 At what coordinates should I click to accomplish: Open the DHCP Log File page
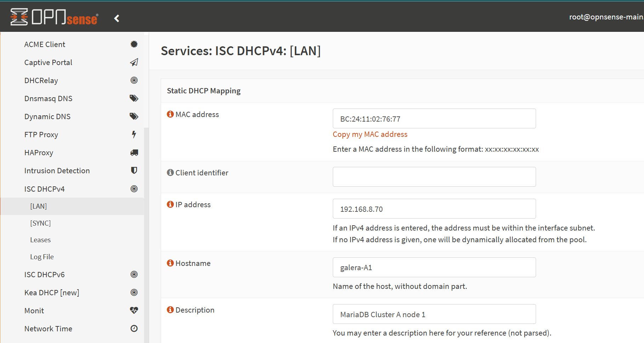[42, 257]
